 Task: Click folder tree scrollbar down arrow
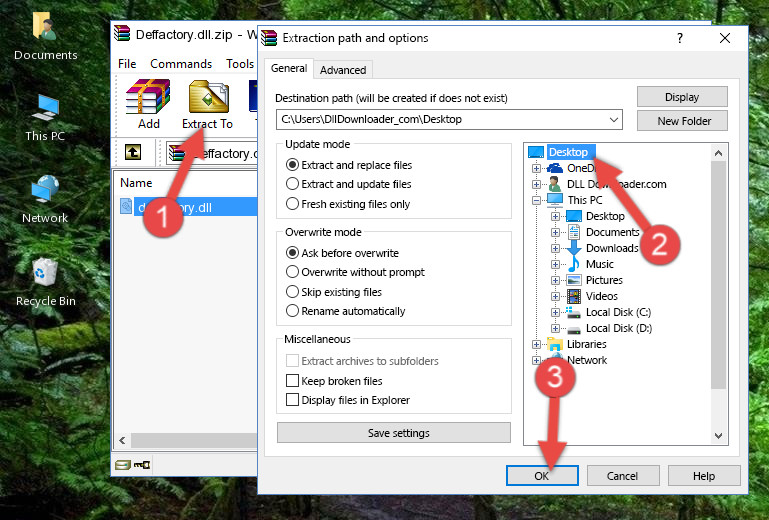tap(718, 436)
